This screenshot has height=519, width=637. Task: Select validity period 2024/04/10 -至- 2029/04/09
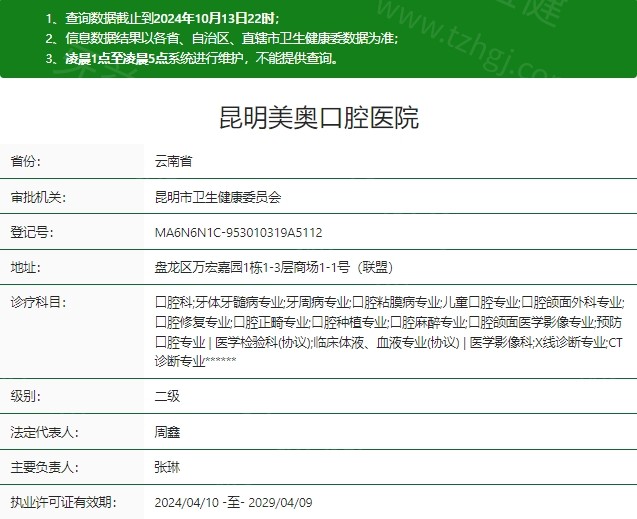[x=234, y=503]
